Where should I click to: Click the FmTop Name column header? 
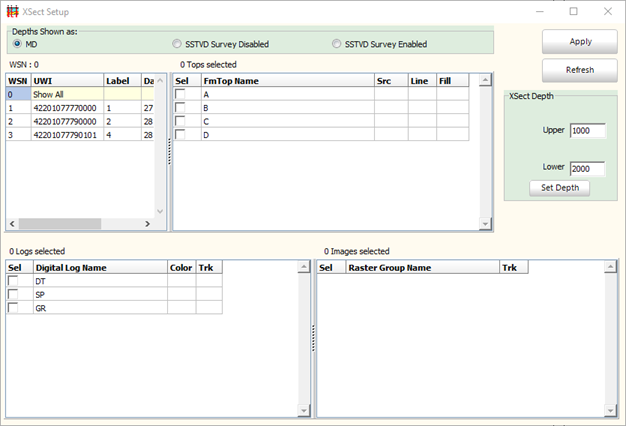click(x=285, y=80)
